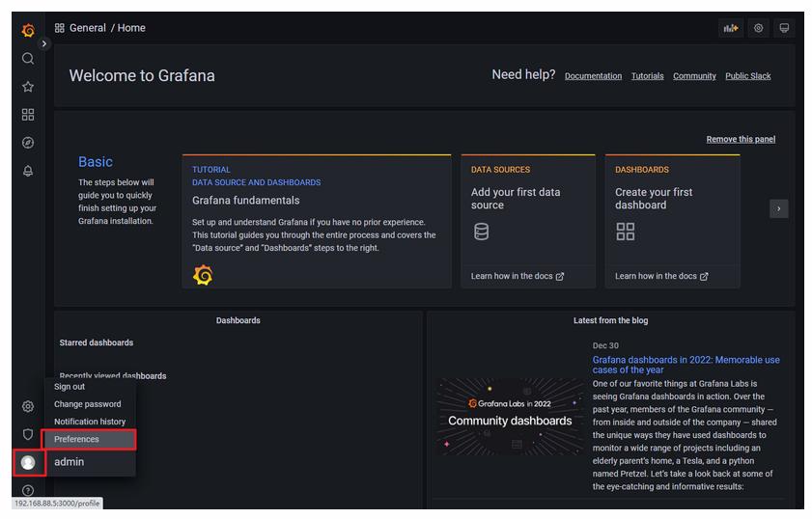Click the General breadcrumb
812x519 pixels.
(88, 28)
